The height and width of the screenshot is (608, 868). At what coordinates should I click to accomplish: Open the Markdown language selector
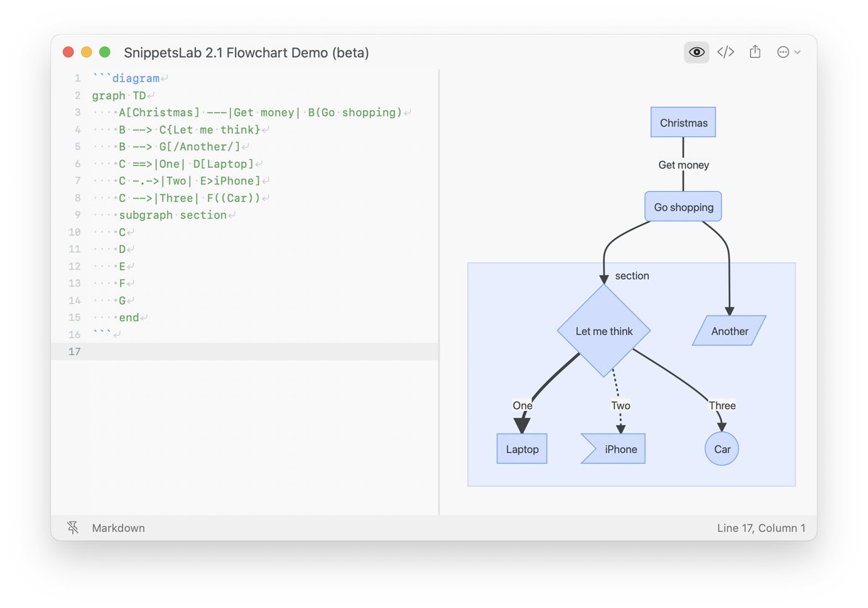[x=118, y=528]
